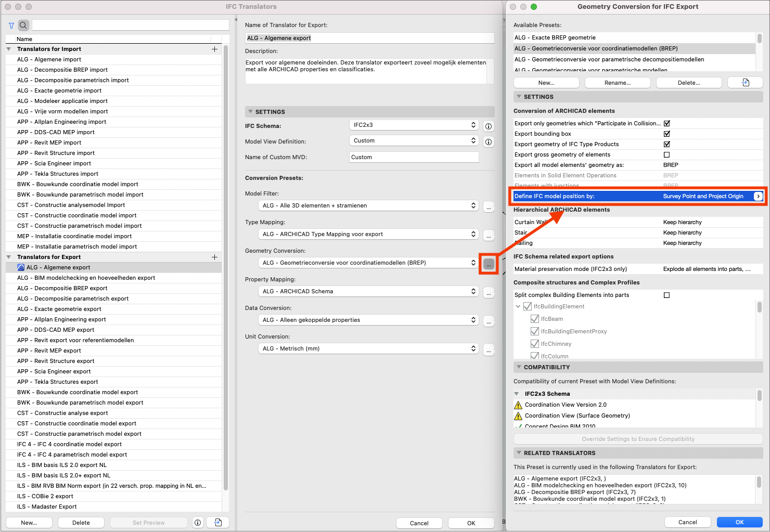Toggle Export geometry of IFC Type Products checkbox
The image size is (770, 532).
(666, 144)
